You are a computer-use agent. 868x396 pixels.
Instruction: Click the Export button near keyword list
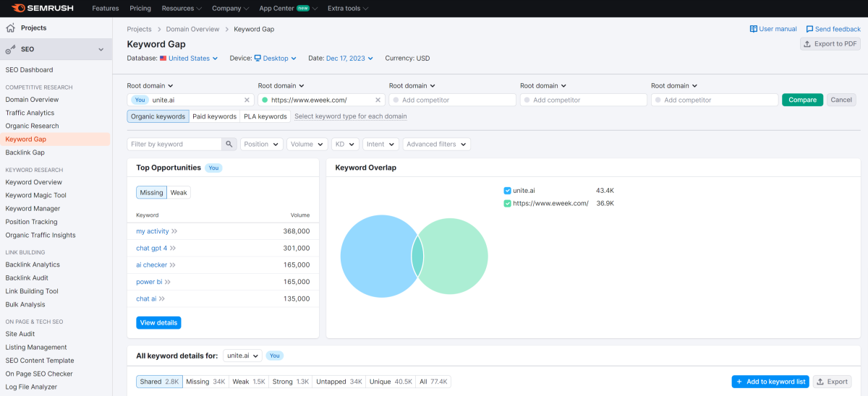pyautogui.click(x=832, y=382)
